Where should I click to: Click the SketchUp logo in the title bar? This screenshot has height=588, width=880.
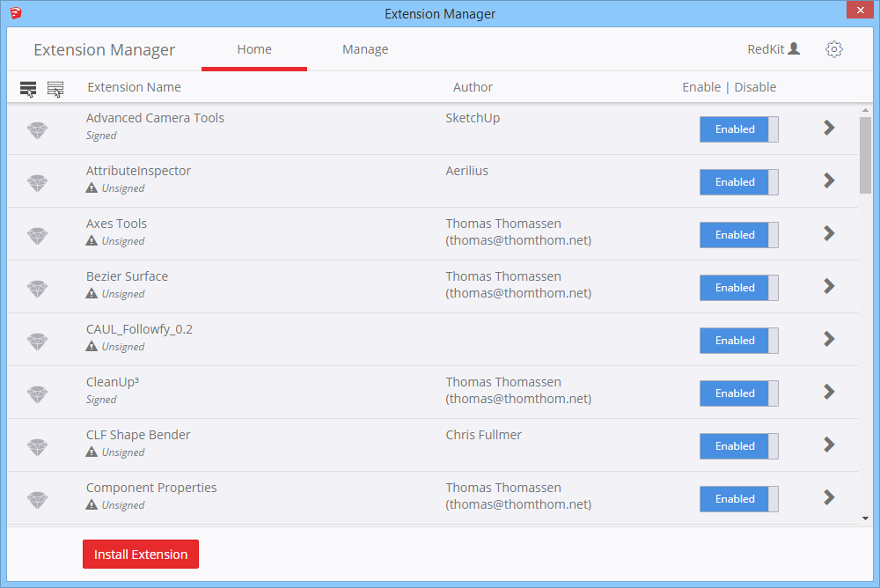pos(16,13)
